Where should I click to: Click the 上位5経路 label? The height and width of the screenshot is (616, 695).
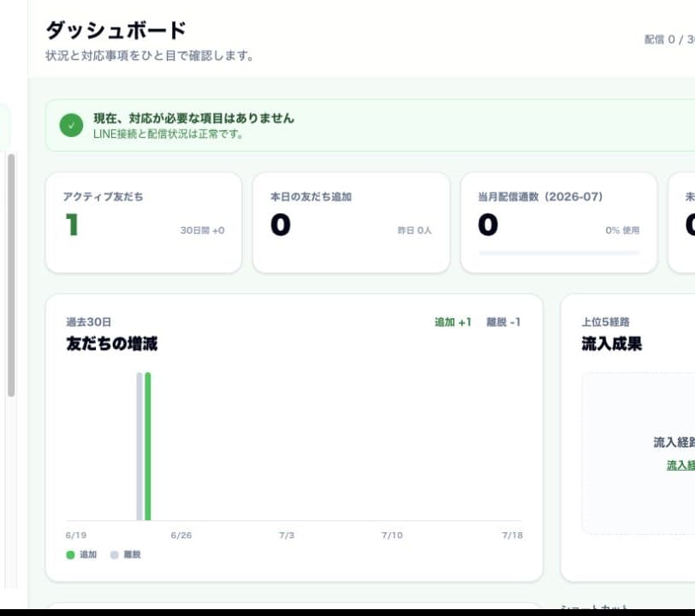(605, 323)
